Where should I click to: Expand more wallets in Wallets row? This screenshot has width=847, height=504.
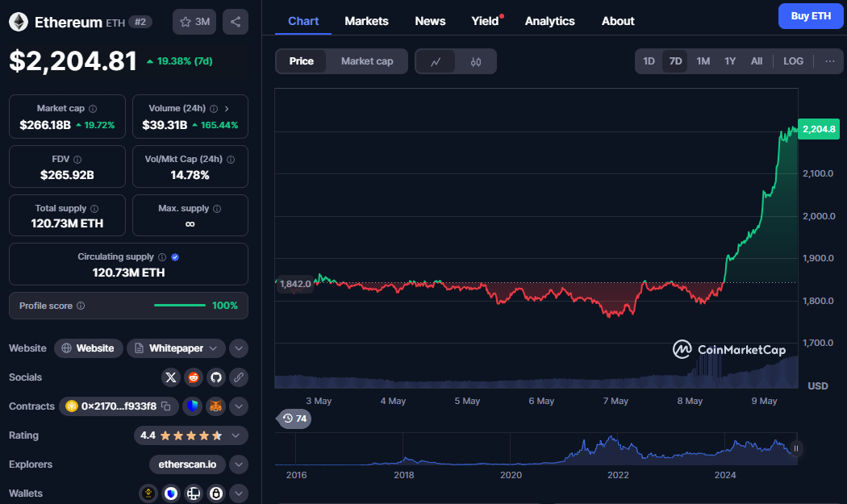point(239,494)
